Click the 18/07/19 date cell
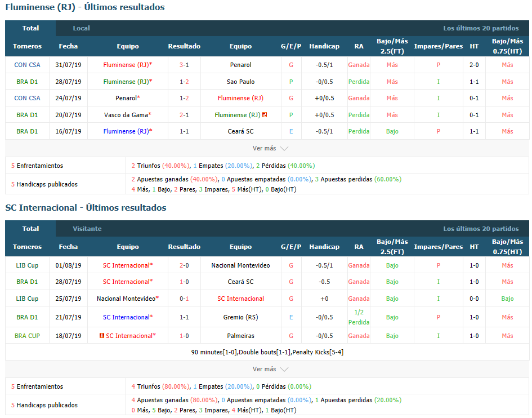The image size is (532, 418). (68, 336)
